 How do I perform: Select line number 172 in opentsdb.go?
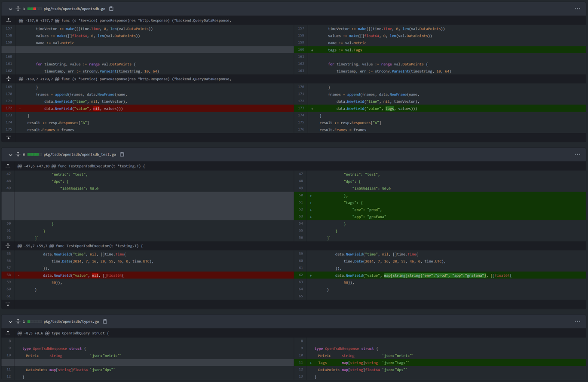8,108
